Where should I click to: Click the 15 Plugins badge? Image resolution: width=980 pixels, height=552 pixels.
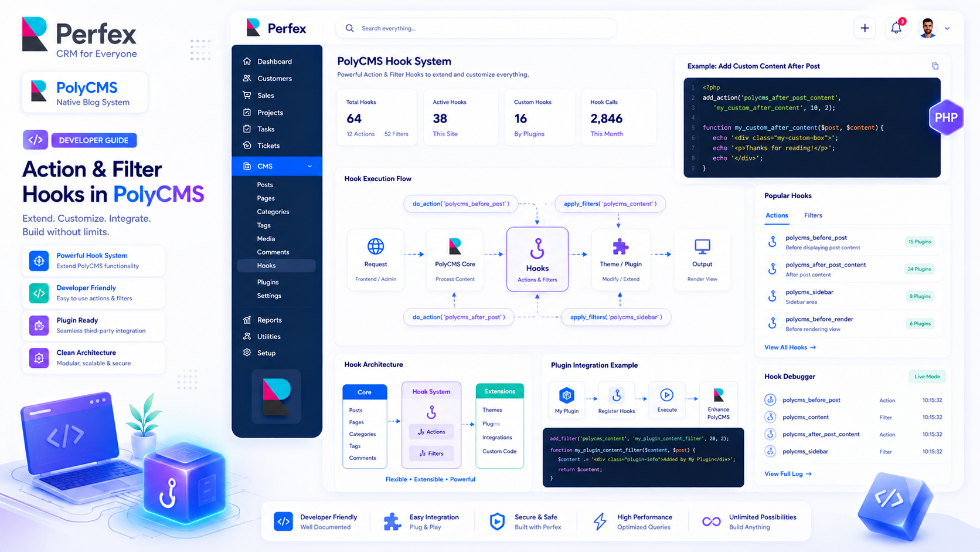click(x=919, y=242)
